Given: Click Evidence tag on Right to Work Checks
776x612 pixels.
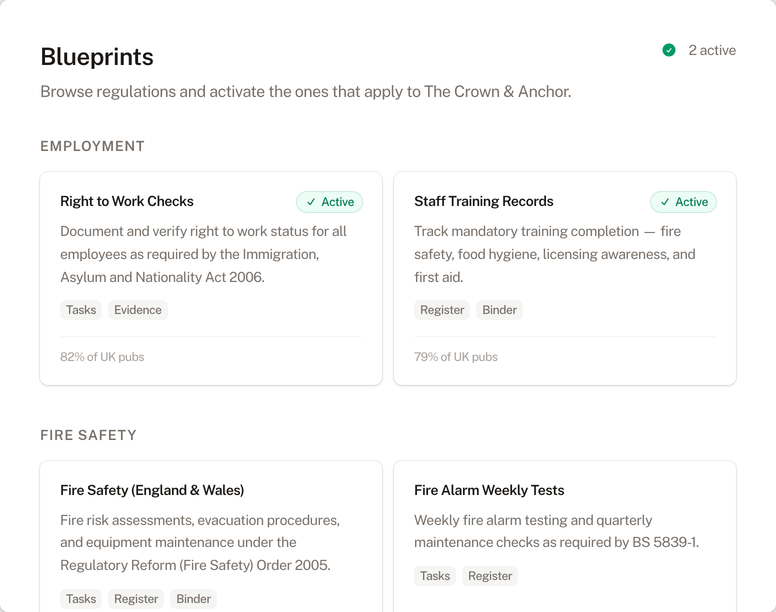Looking at the screenshot, I should (x=138, y=310).
